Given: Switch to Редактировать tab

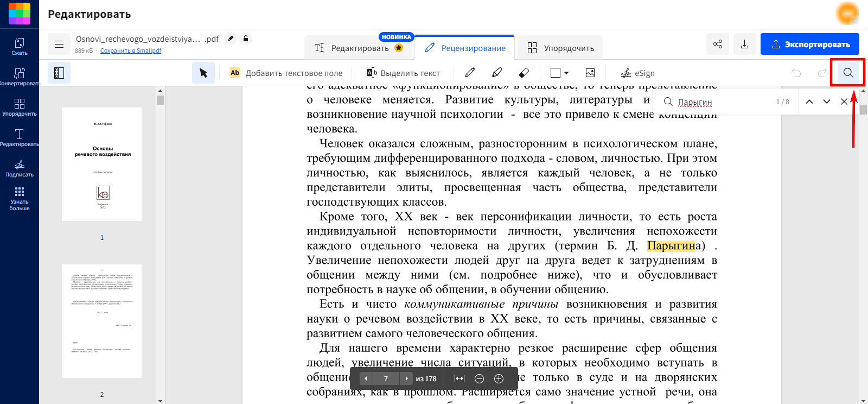Looking at the screenshot, I should click(359, 48).
